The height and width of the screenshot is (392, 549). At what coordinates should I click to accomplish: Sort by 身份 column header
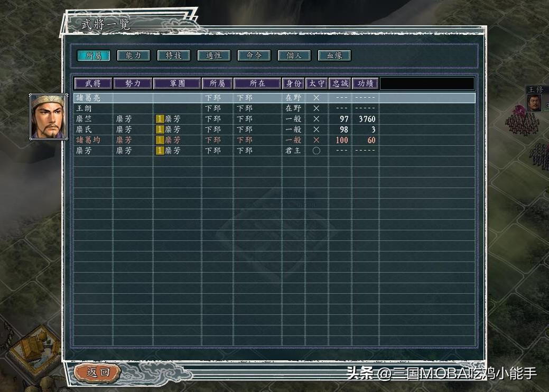(x=293, y=83)
